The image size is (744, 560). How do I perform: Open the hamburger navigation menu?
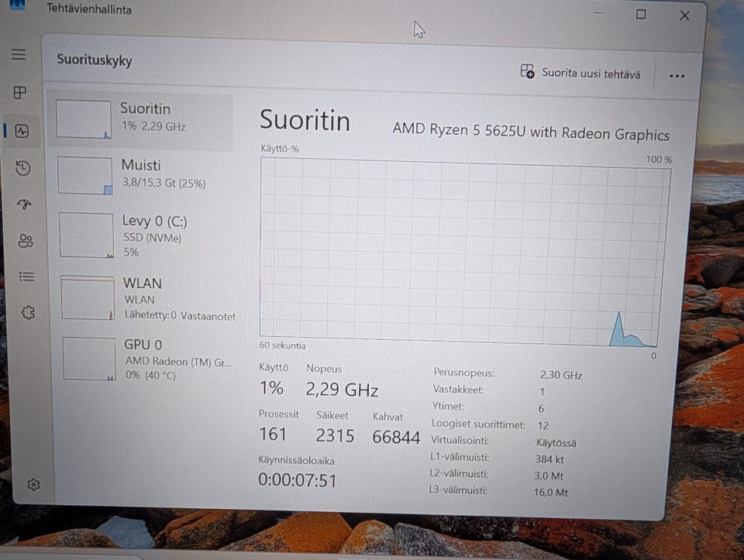(x=19, y=54)
